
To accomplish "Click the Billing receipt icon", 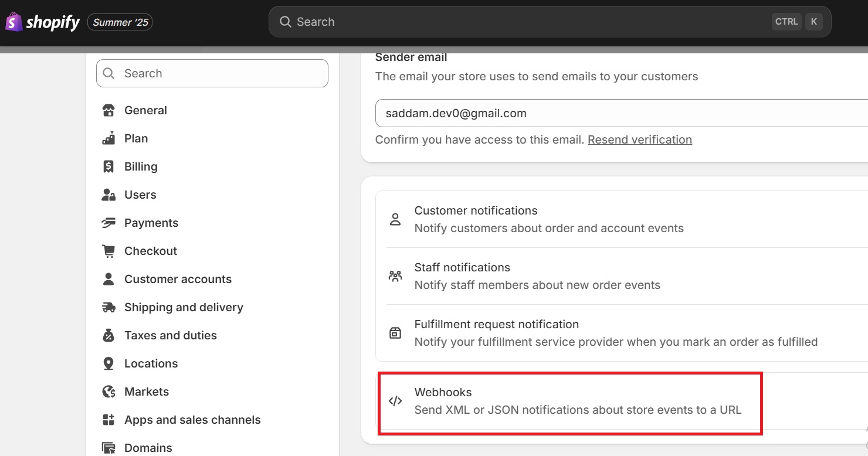I will coord(108,166).
